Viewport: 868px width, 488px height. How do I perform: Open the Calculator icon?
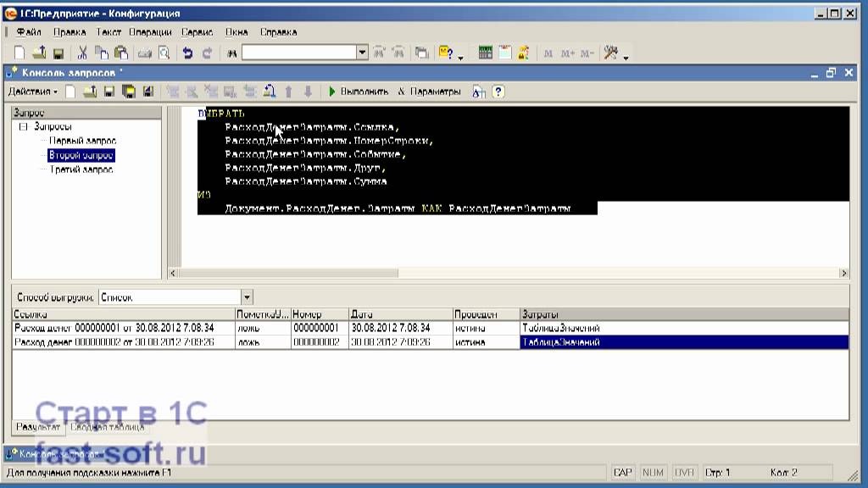coord(486,53)
